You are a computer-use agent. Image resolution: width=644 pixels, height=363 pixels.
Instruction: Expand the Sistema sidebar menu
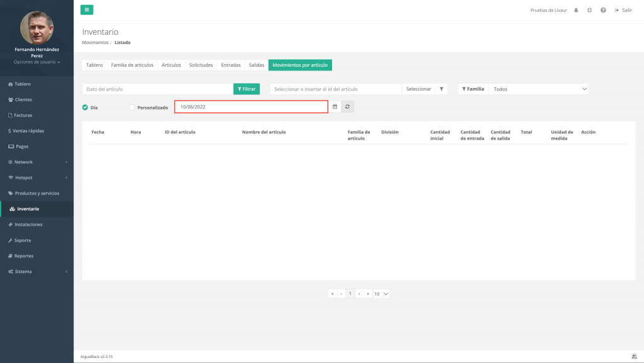[37, 271]
